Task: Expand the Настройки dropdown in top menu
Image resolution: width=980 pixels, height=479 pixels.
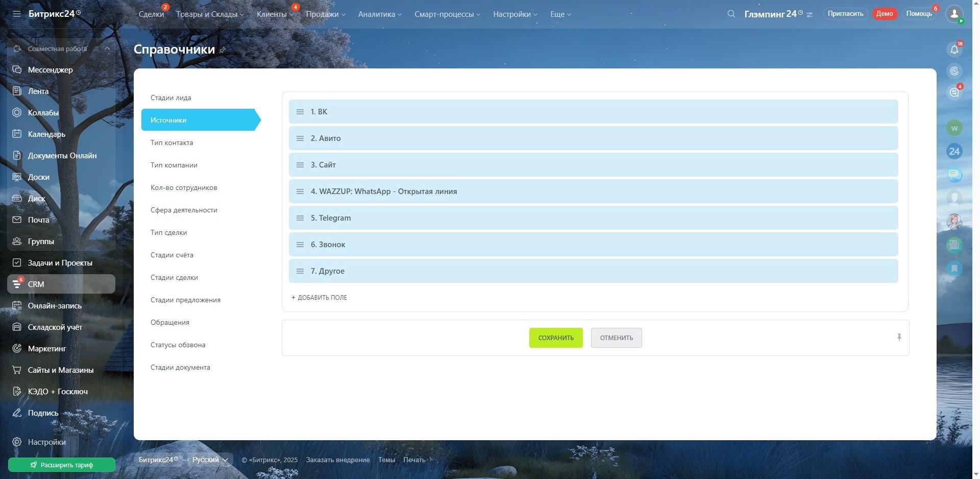Action: pos(515,14)
